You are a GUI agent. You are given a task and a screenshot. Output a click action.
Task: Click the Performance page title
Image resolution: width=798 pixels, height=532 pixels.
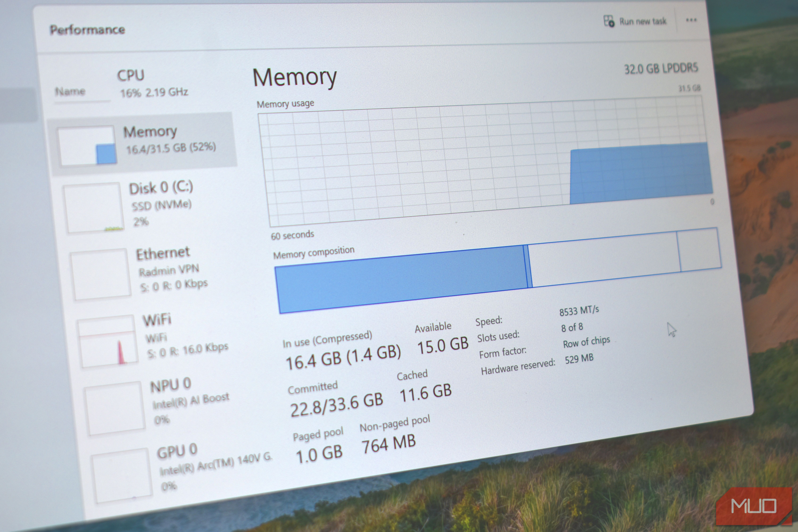pos(87,30)
